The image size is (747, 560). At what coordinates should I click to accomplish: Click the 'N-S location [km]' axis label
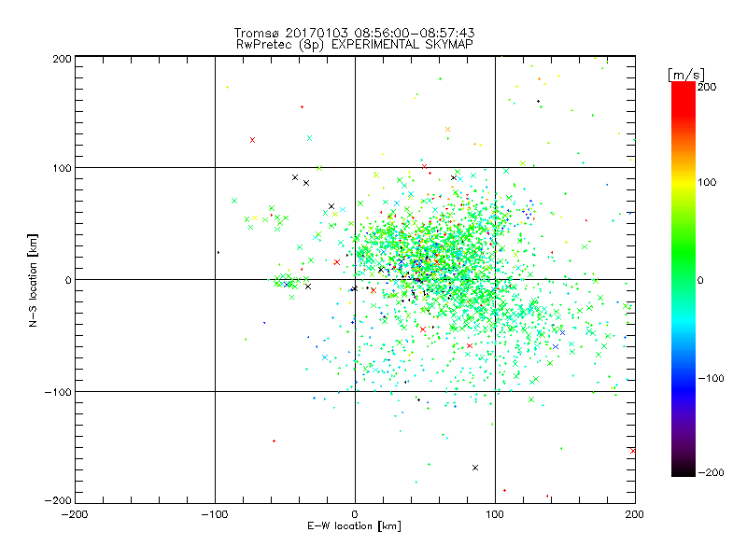point(33,280)
